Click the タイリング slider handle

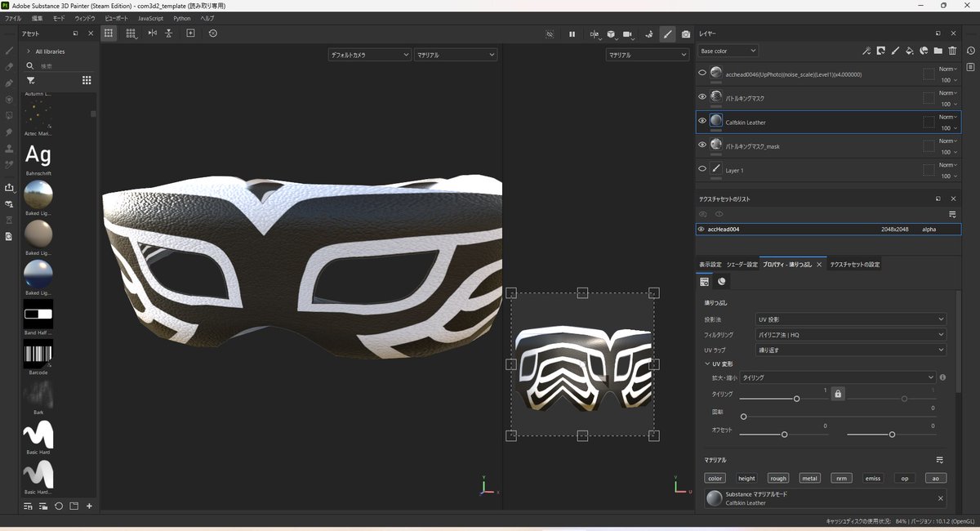pyautogui.click(x=796, y=399)
